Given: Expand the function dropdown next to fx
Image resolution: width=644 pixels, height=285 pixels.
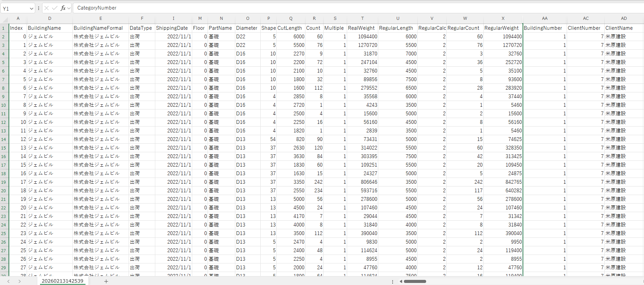Looking at the screenshot, I should pos(69,8).
